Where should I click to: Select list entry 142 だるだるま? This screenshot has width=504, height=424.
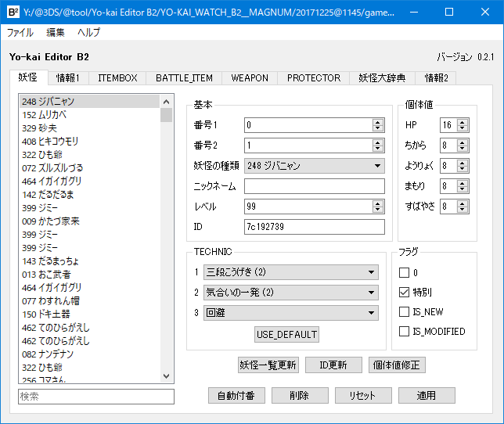[90, 195]
